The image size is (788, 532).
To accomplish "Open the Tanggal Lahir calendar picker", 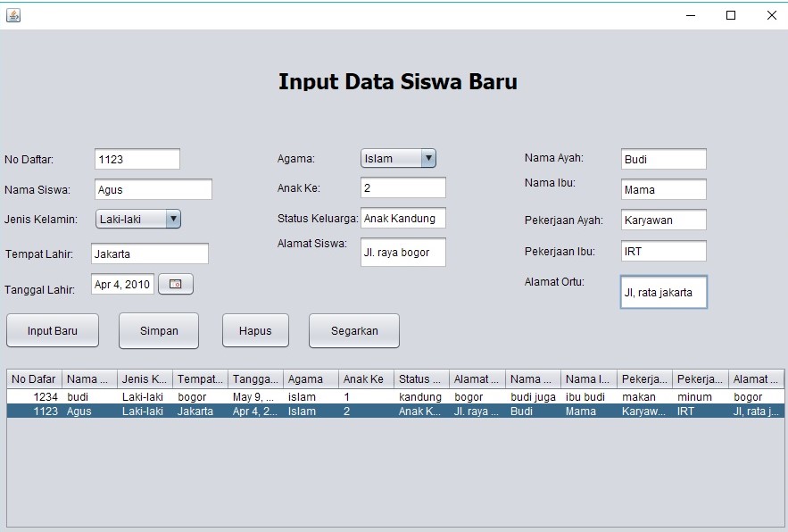I will tap(175, 284).
